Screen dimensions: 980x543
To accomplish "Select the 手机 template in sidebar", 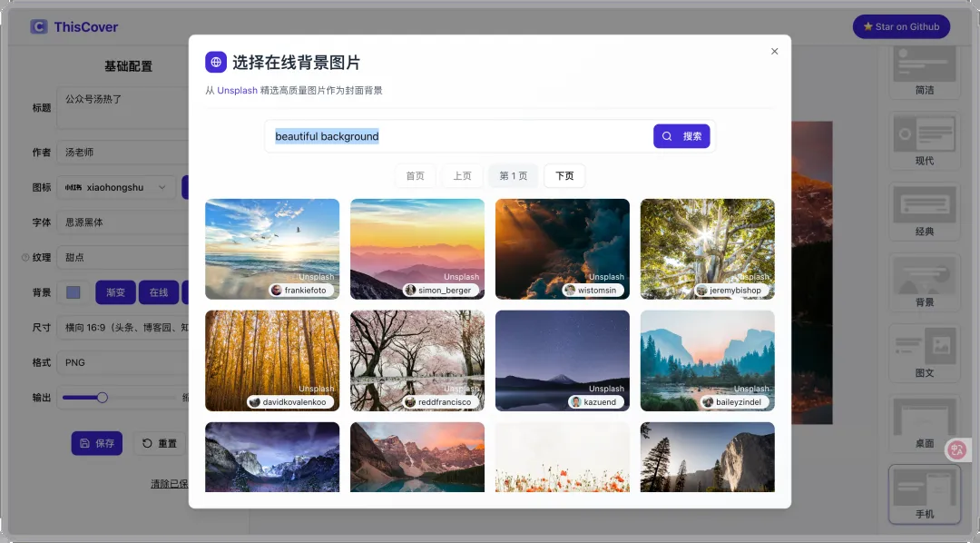I will tap(924, 494).
